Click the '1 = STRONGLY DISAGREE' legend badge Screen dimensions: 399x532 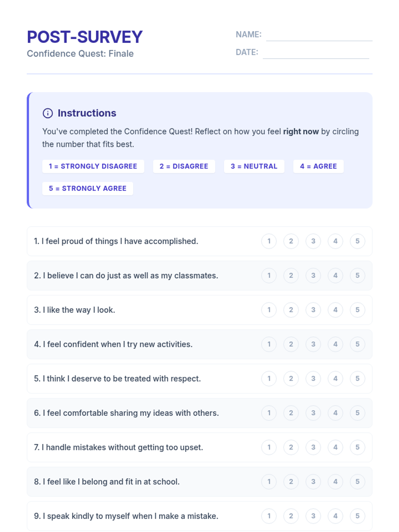(x=93, y=166)
